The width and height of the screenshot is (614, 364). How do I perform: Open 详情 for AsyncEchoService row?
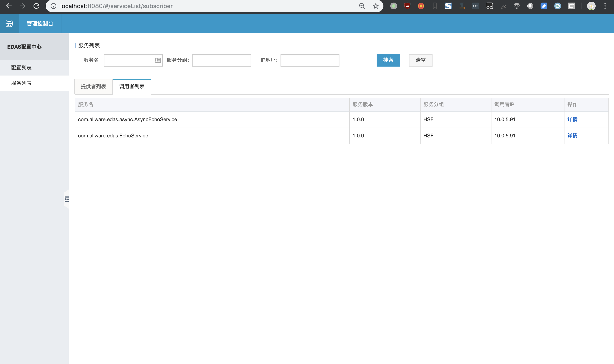(x=572, y=119)
